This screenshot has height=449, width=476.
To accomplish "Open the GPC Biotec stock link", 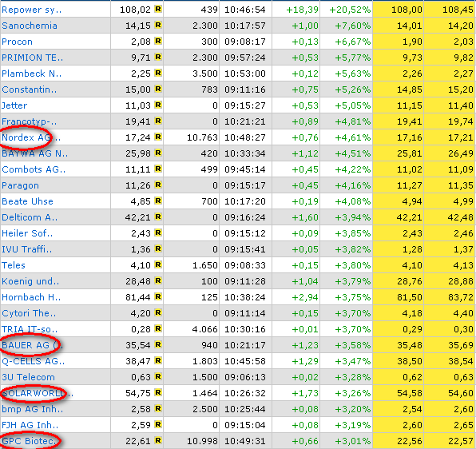I will pyautogui.click(x=28, y=441).
